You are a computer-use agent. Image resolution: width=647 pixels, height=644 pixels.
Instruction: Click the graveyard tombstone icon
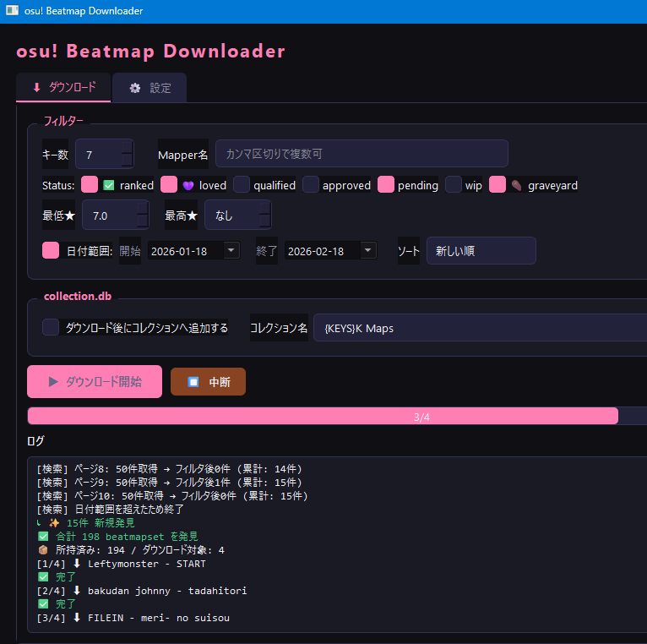[x=516, y=185]
